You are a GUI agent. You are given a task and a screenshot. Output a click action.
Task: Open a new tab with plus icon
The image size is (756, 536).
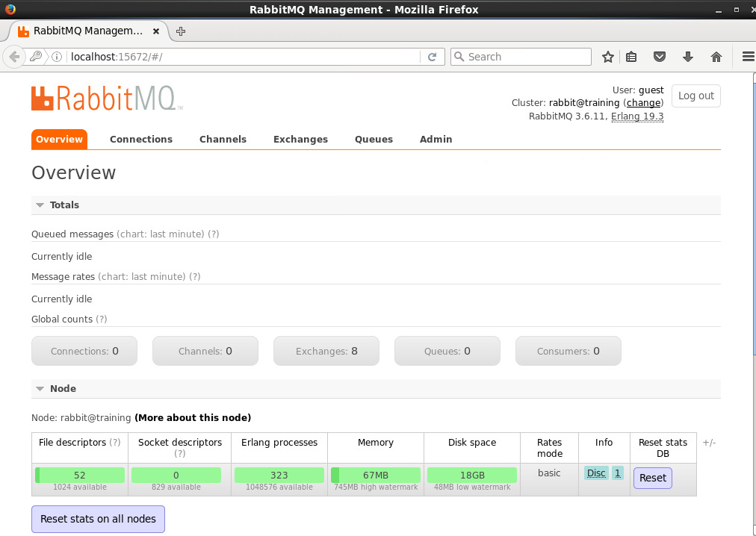click(x=181, y=31)
